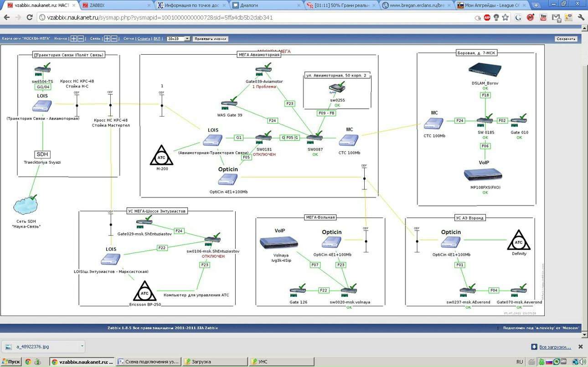
Task: Toggle grid visibility with the Скрыть link
Action: tap(143, 39)
